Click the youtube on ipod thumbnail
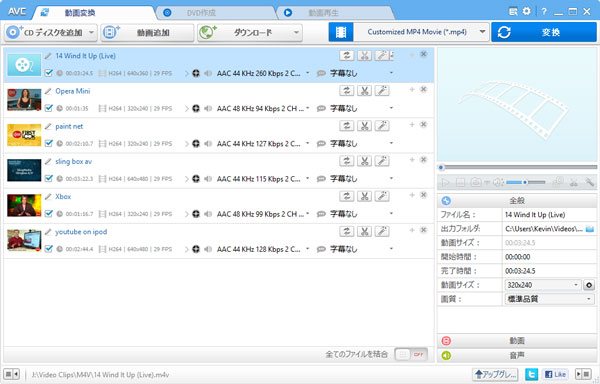This screenshot has width=600, height=384. 24,240
